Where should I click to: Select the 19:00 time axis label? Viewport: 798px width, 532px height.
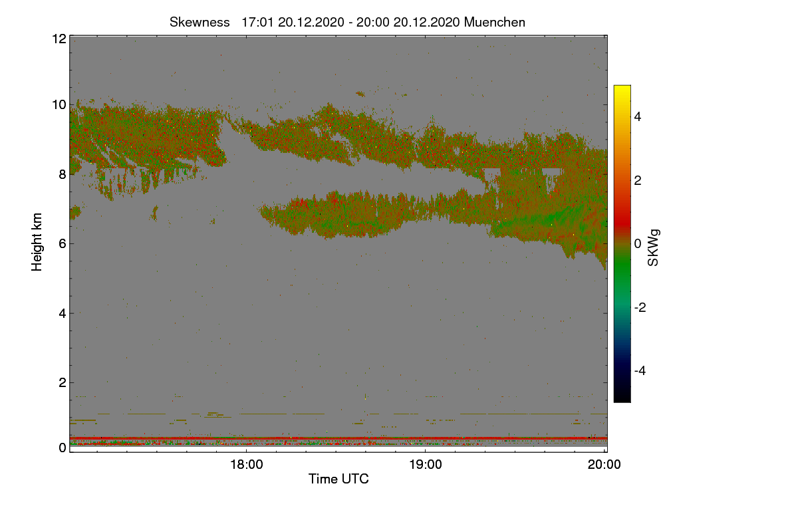point(425,465)
